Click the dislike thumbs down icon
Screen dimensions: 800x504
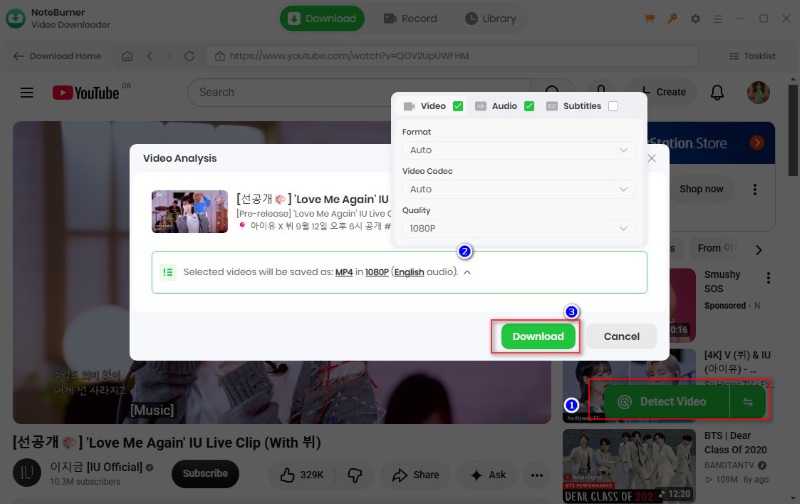point(355,475)
